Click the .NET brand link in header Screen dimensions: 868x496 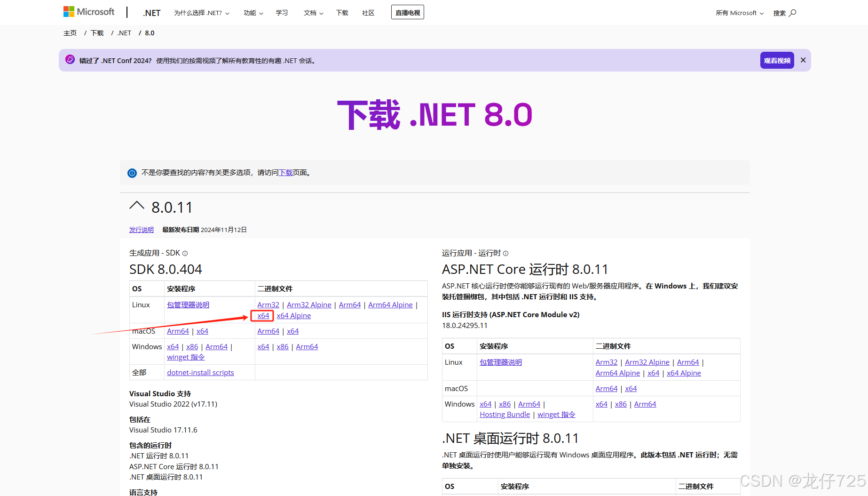(152, 13)
